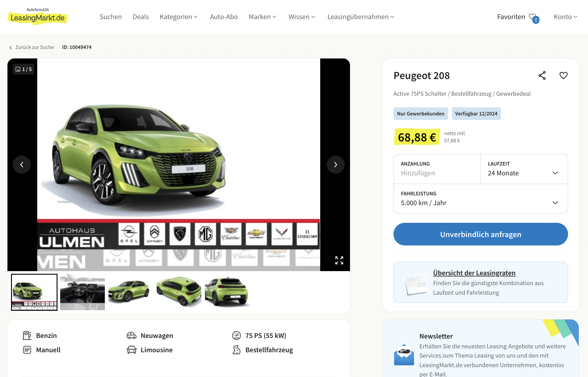Click the listing ID 10049474
Viewport: 588px width, 377px height.
pos(77,47)
